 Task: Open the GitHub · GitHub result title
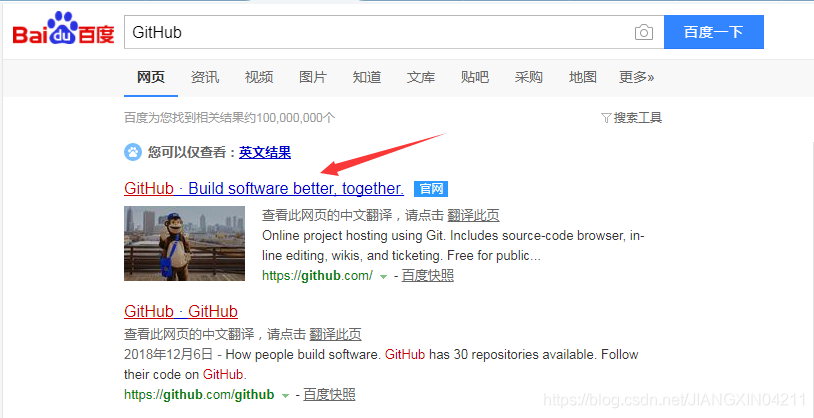181,312
